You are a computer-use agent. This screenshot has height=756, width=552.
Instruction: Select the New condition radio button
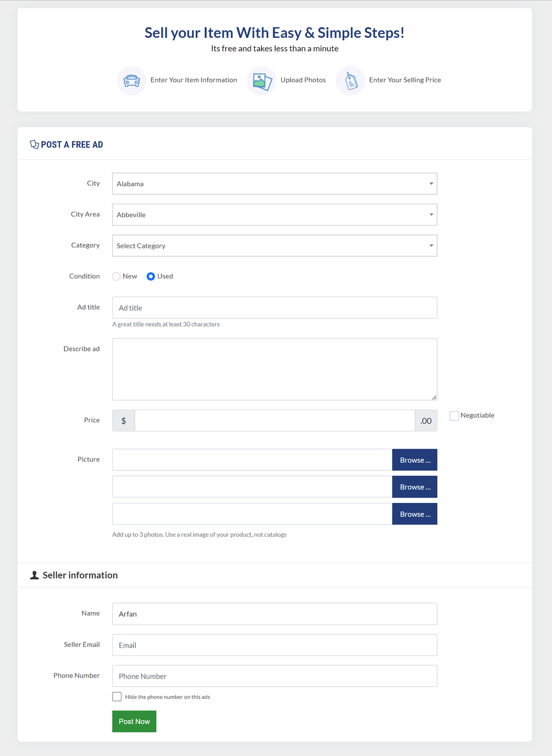pyautogui.click(x=116, y=277)
